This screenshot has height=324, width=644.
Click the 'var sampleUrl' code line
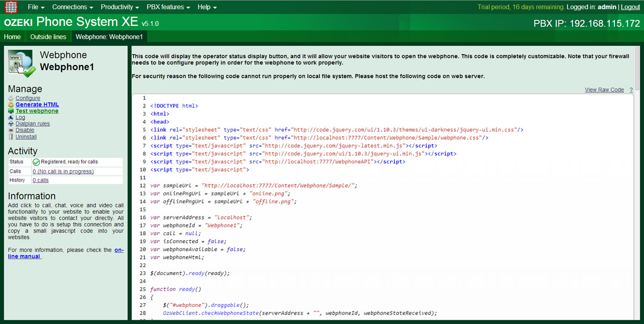pos(254,186)
